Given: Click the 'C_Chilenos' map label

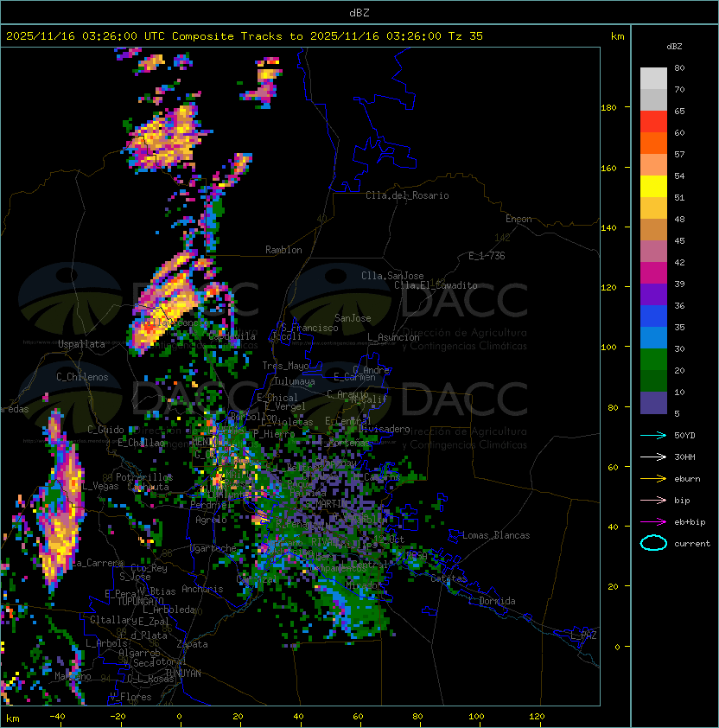Looking at the screenshot, I should click(x=82, y=377).
